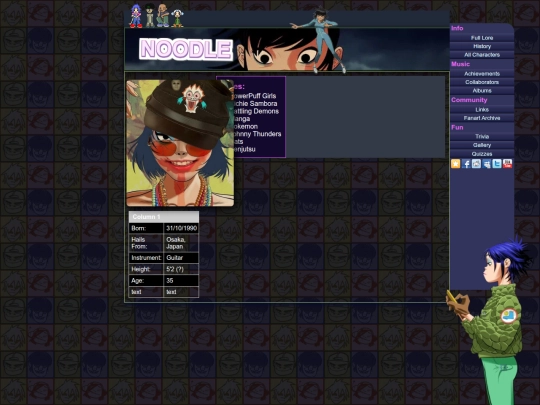Select the age value 35
540x405 pixels.
181,280
